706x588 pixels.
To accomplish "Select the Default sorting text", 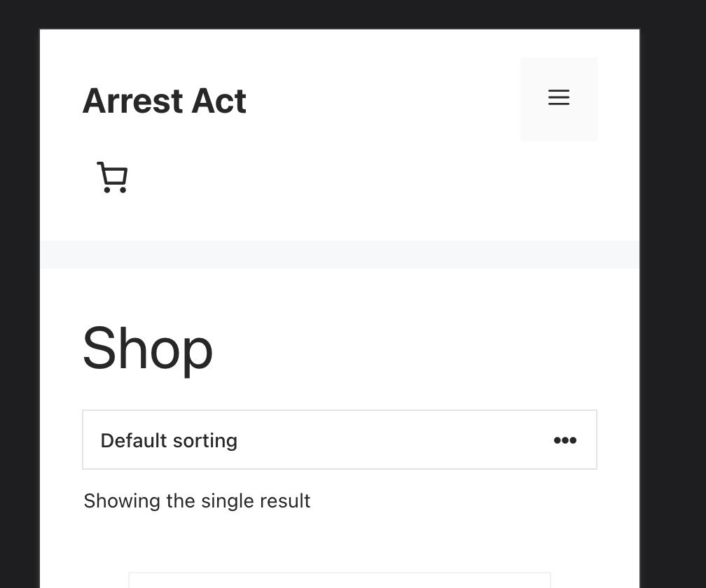I will click(169, 440).
